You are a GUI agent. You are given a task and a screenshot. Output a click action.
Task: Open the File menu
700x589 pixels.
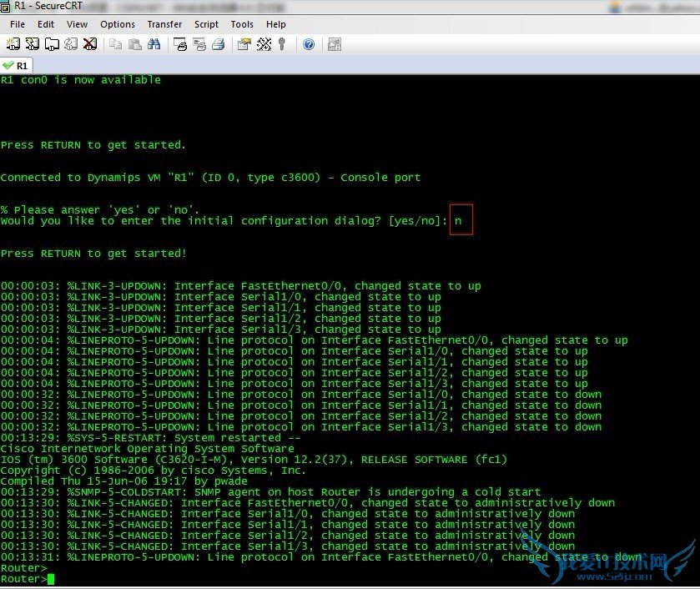click(18, 24)
